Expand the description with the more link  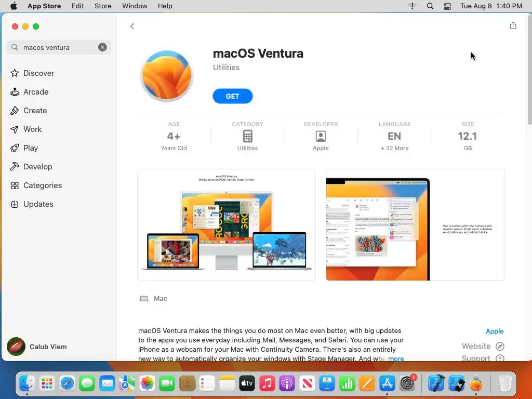coord(396,358)
